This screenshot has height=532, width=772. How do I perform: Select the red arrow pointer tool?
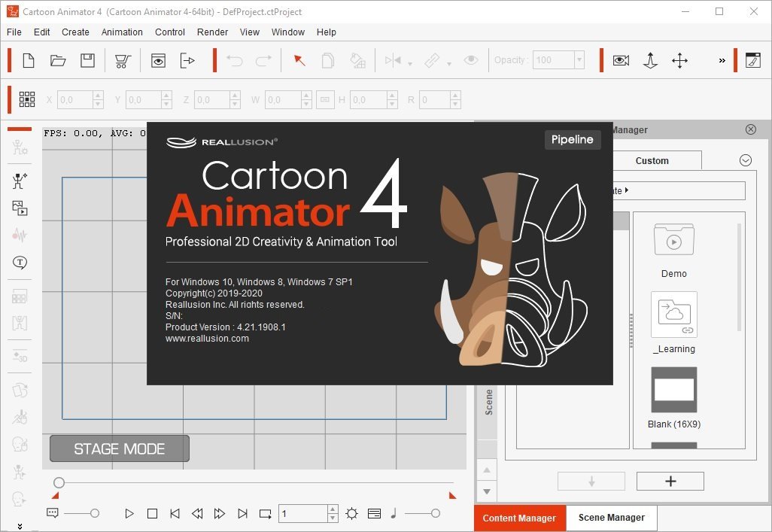[x=299, y=60]
